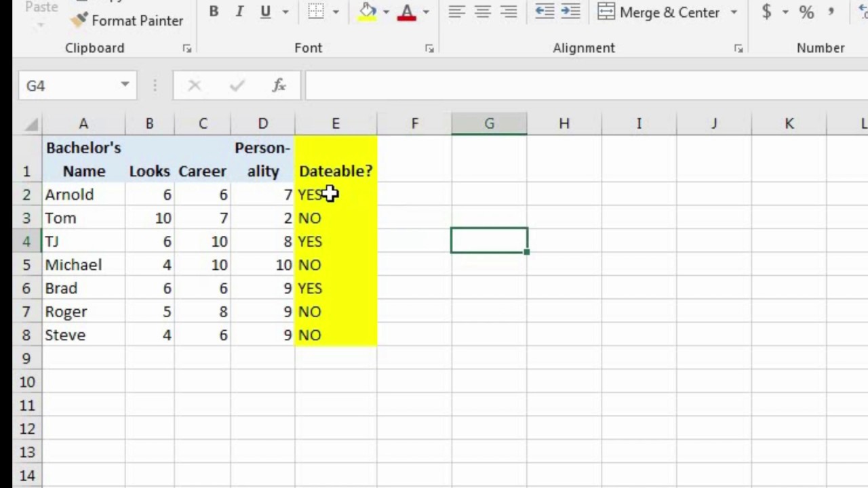Select the Personality header cell
Screen dimensions: 868x488
[262, 159]
